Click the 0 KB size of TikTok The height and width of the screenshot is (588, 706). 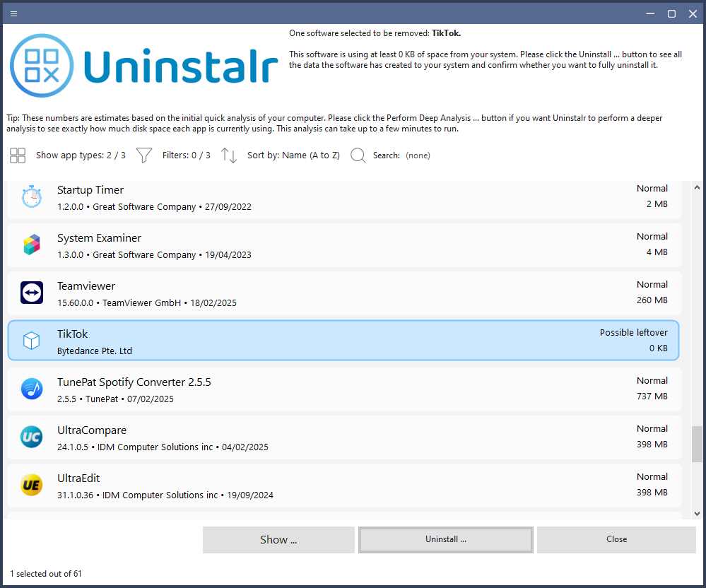click(x=658, y=348)
